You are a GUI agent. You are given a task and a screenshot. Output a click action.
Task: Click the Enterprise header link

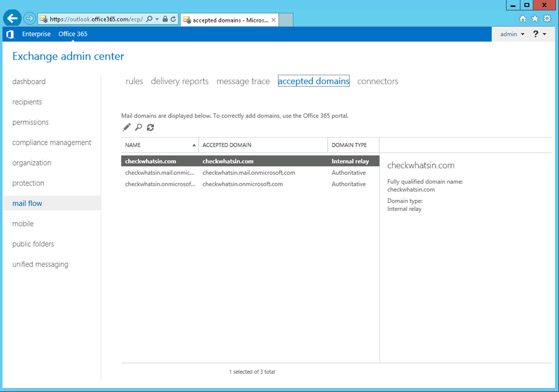tap(37, 34)
